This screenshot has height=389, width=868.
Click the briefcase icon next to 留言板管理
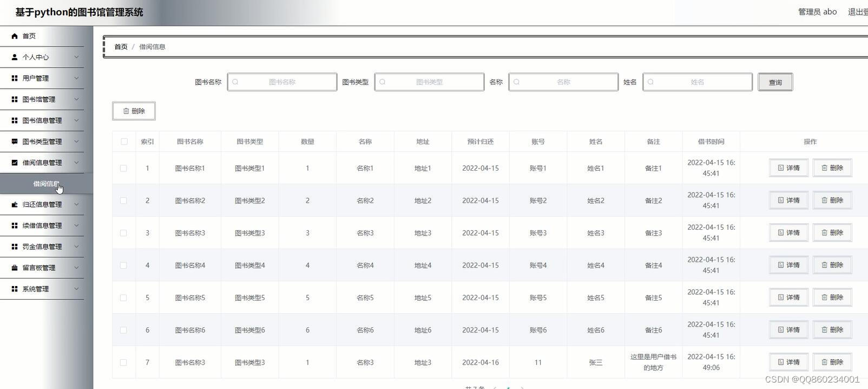15,268
